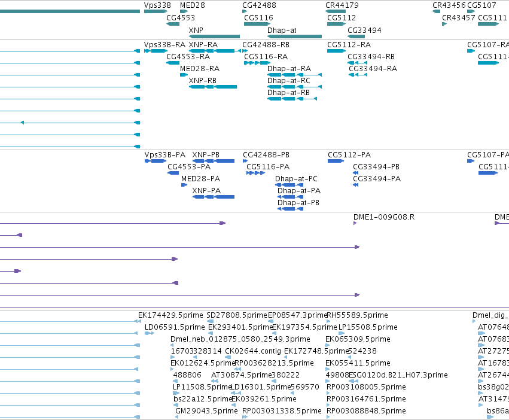Select the EK012624.5prime EST label
The height and width of the screenshot is (420, 509).
pos(203,363)
